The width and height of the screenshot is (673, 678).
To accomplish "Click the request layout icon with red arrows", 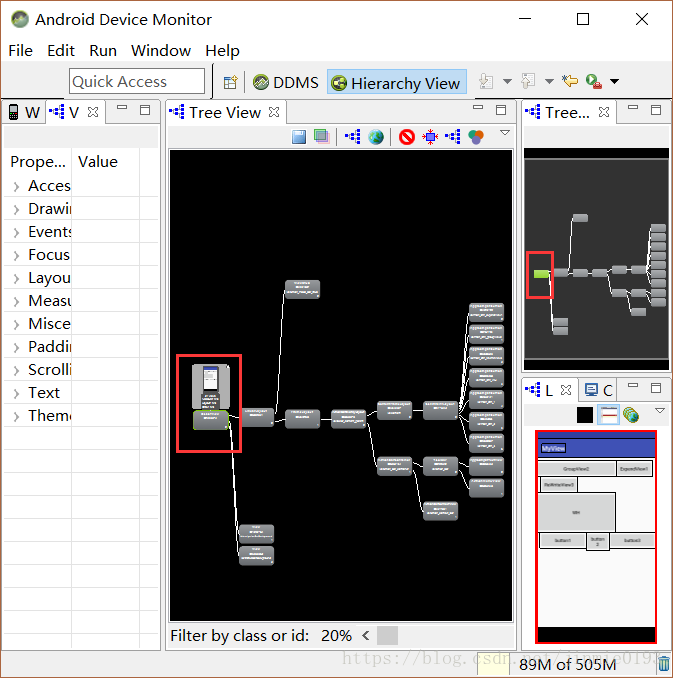I will pos(430,137).
